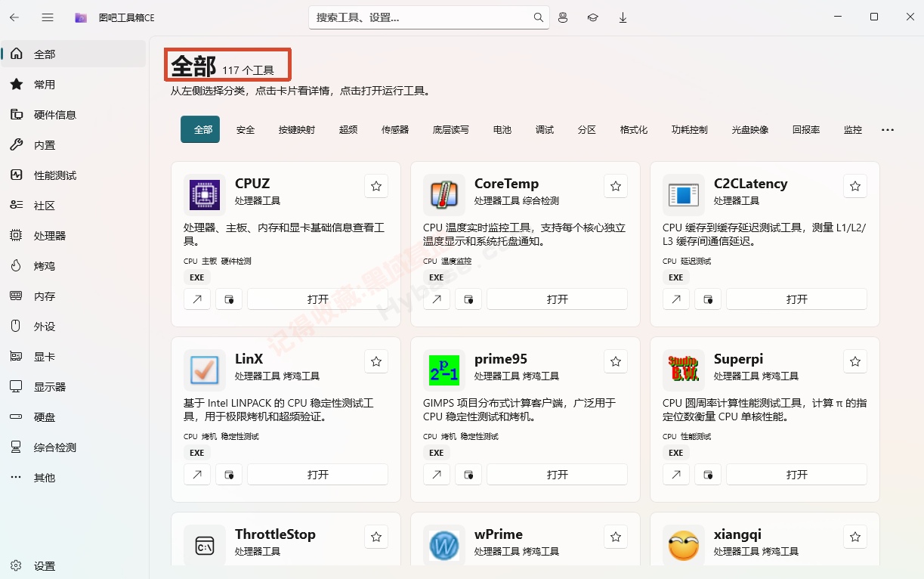924x579 pixels.
Task: Open the 硬件信息 category in sidebar
Action: pos(74,115)
